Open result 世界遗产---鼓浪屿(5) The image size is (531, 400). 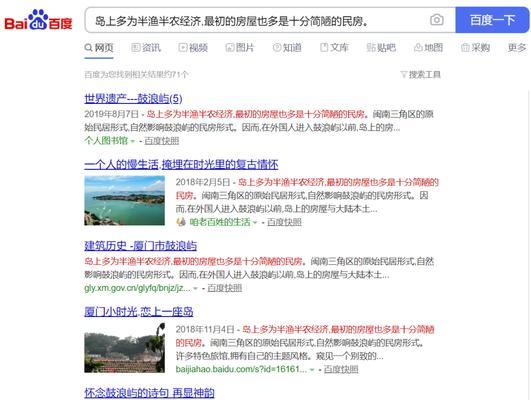pyautogui.click(x=133, y=99)
